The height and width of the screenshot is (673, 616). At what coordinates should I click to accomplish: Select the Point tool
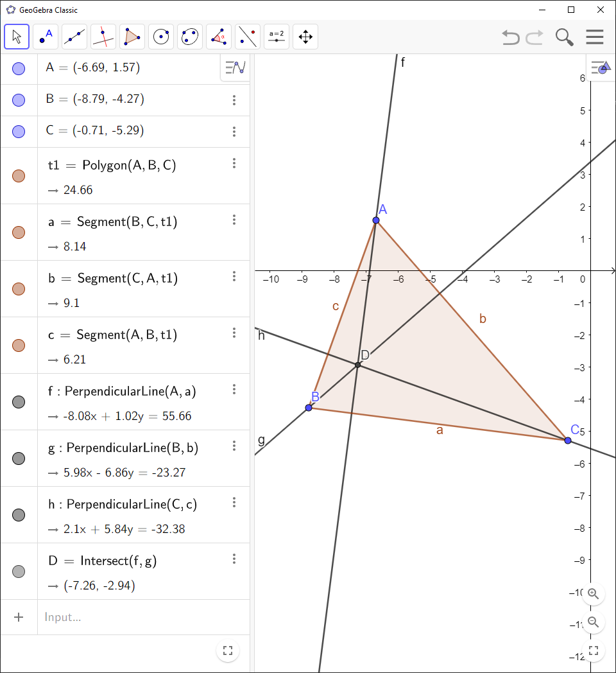pos(46,37)
